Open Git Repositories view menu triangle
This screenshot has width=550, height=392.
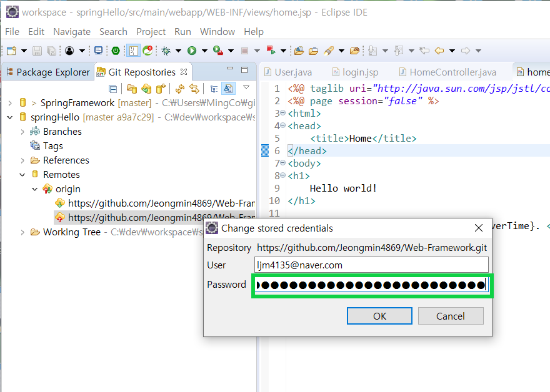246,87
